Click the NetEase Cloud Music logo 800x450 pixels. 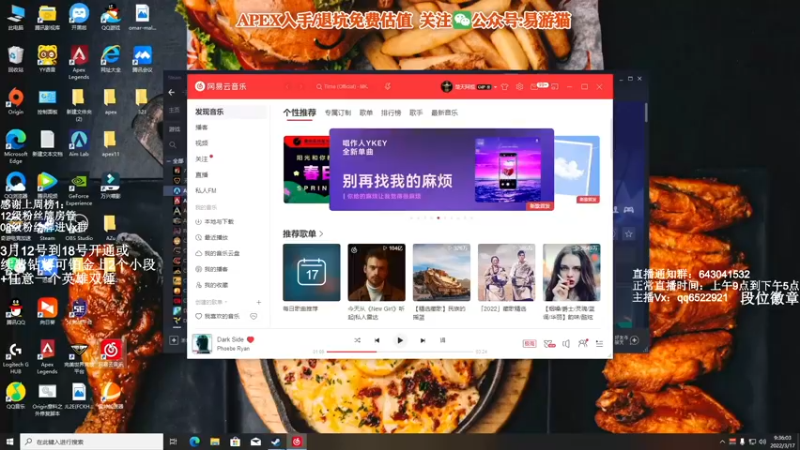pos(221,86)
